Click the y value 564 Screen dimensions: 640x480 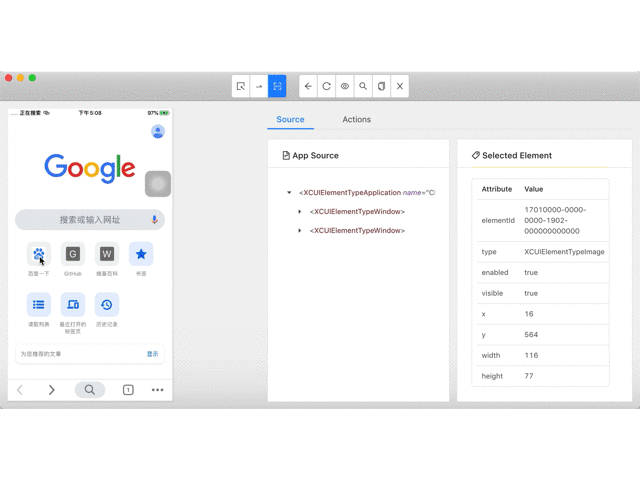531,335
